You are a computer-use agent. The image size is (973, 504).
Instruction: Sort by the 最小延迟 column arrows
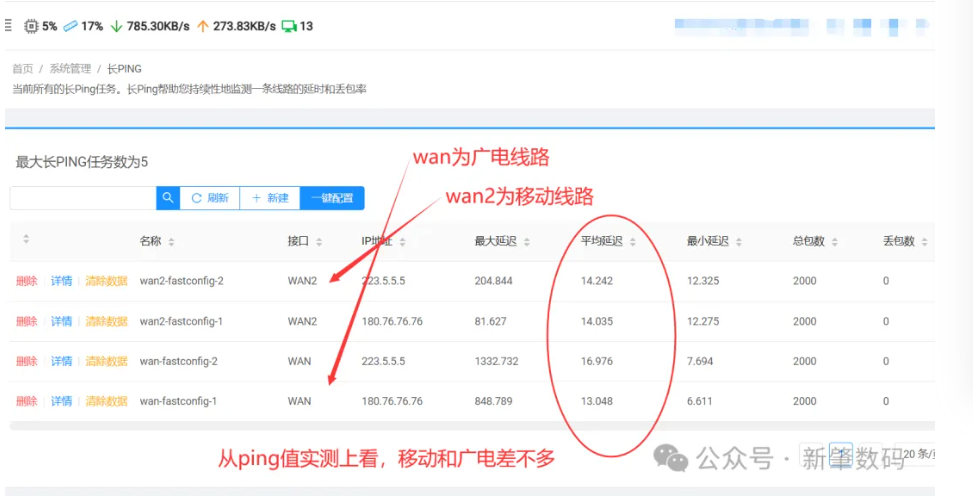pyautogui.click(x=738, y=242)
